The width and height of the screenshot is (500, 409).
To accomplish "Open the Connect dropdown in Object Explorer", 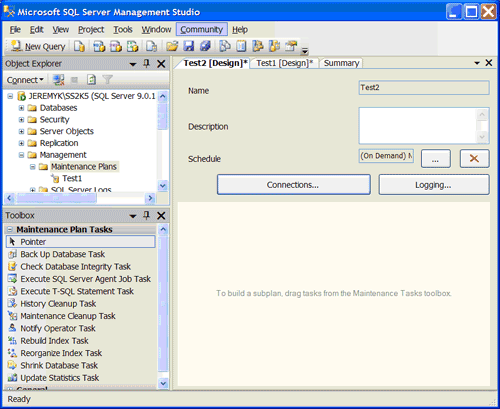I will pos(25,80).
